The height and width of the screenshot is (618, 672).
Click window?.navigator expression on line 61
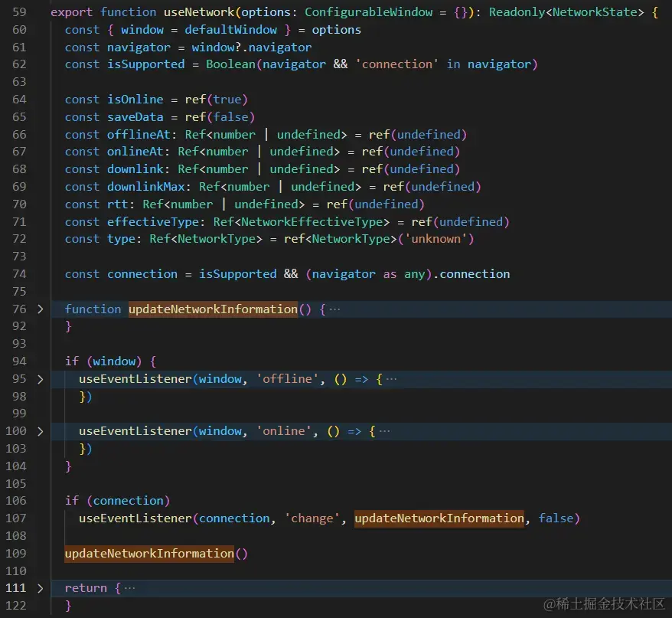(x=252, y=47)
